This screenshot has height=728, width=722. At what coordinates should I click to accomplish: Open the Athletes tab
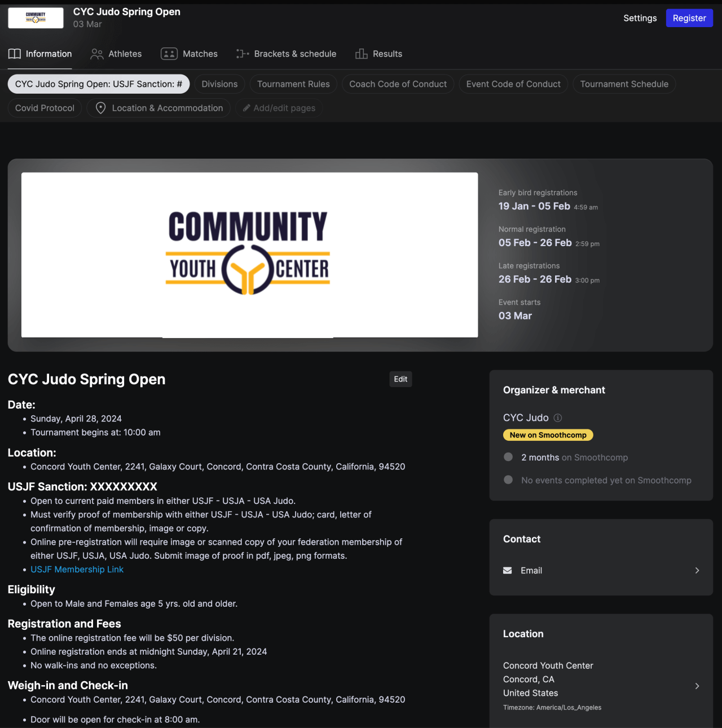[116, 54]
